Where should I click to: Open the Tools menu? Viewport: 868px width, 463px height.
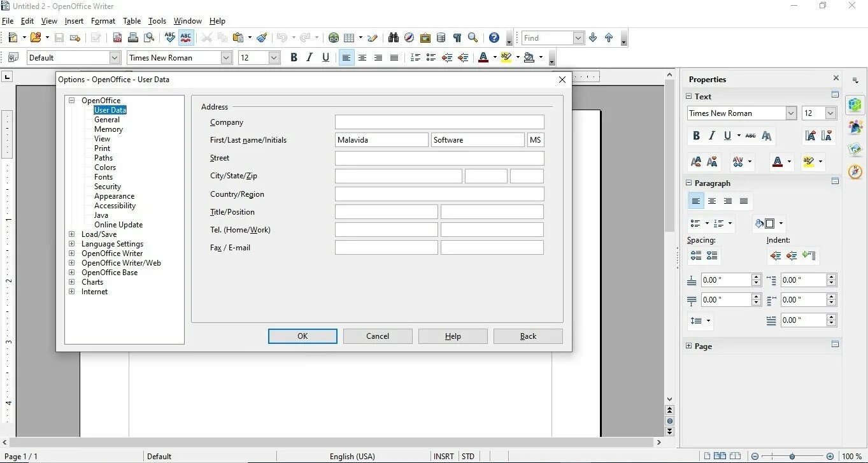(x=157, y=21)
